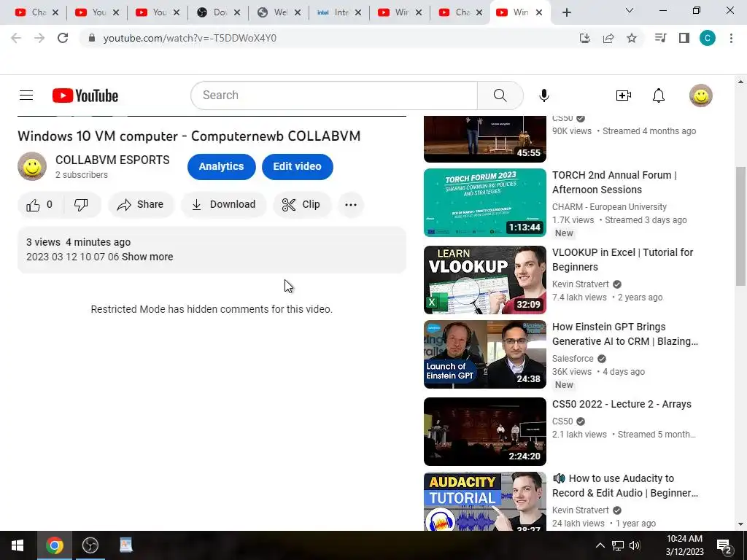The height and width of the screenshot is (560, 747).
Task: Reload the page in Chrome
Action: 63,38
